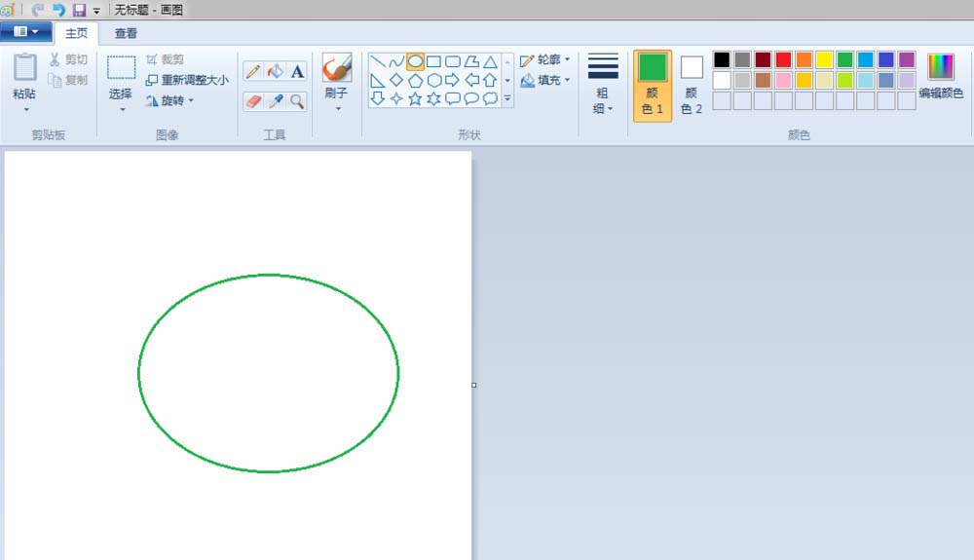Open the Size (粗细) line thickness dropdown
The width and height of the screenshot is (974, 560).
pyautogui.click(x=603, y=84)
